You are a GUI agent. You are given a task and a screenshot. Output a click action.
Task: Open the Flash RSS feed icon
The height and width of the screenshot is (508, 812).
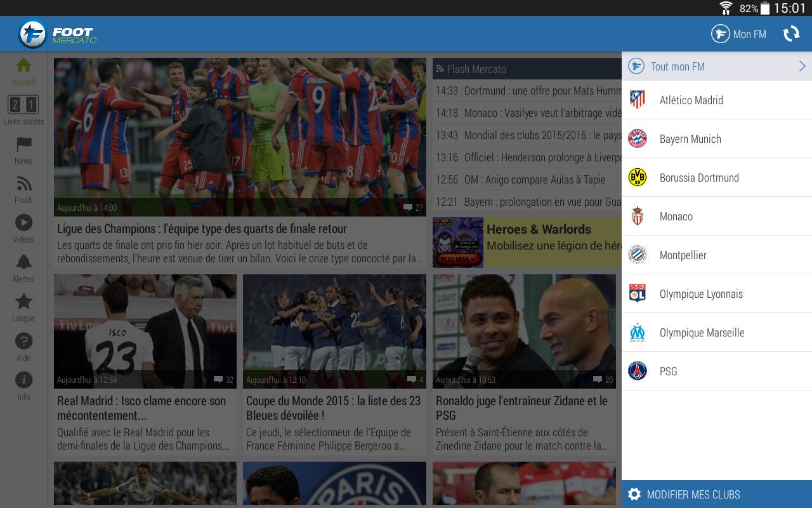[x=23, y=184]
